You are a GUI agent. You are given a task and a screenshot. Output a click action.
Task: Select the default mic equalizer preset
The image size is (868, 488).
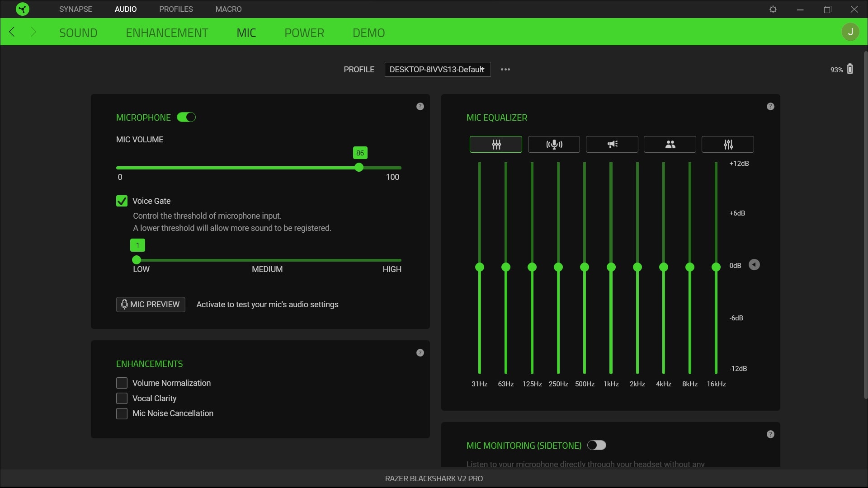[x=496, y=145]
